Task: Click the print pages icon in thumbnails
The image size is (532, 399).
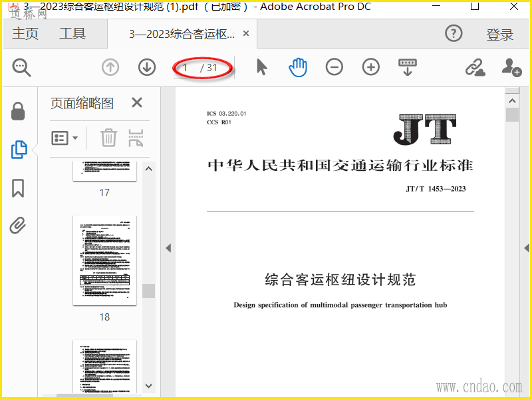Action: point(136,138)
